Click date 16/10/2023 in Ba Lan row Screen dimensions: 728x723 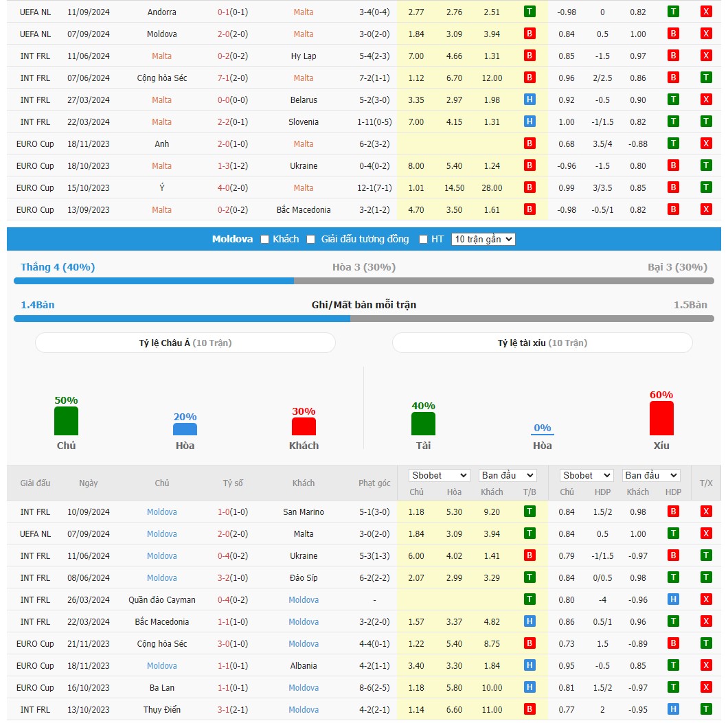(x=88, y=688)
